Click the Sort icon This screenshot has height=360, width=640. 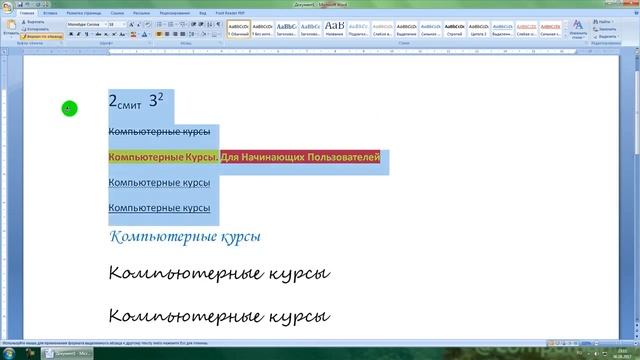[210, 24]
